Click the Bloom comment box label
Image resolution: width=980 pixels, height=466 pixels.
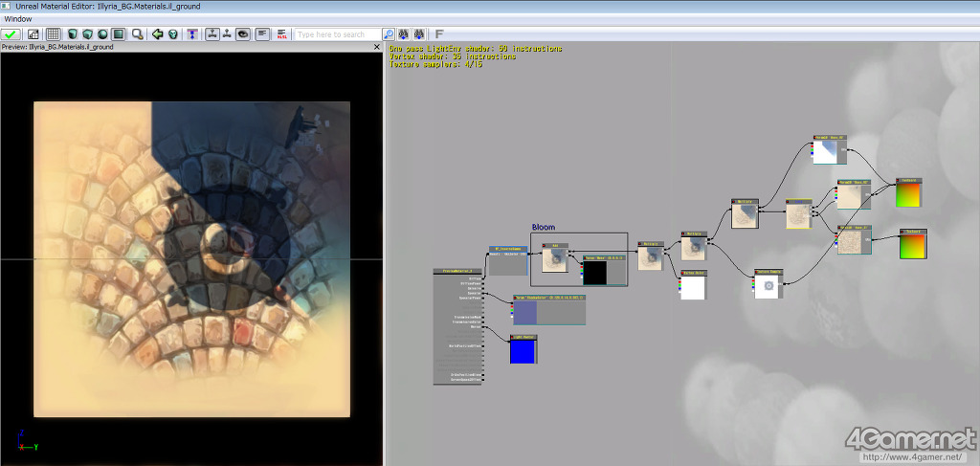(544, 228)
